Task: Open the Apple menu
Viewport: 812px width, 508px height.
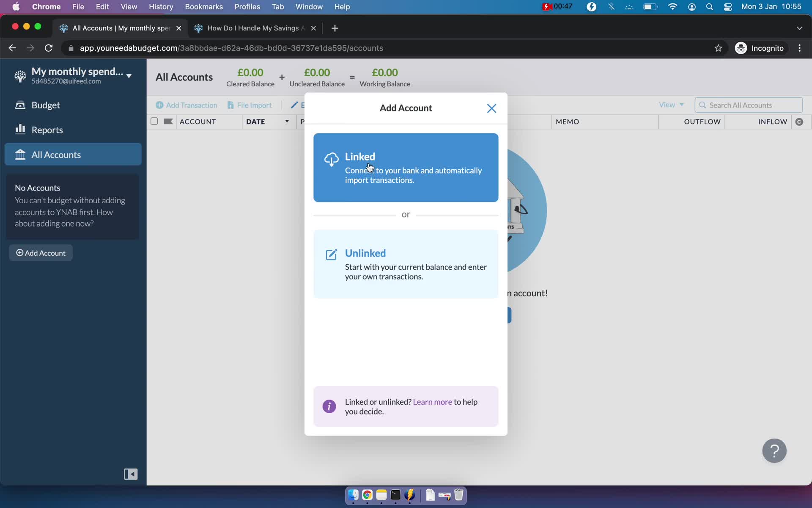Action: (x=16, y=6)
